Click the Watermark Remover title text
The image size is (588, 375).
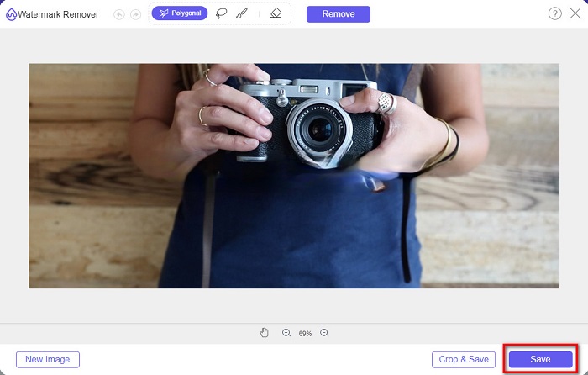coord(59,14)
